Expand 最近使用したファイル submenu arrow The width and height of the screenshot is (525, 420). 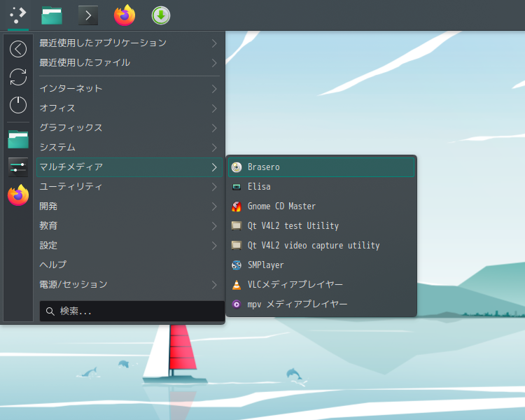click(214, 62)
